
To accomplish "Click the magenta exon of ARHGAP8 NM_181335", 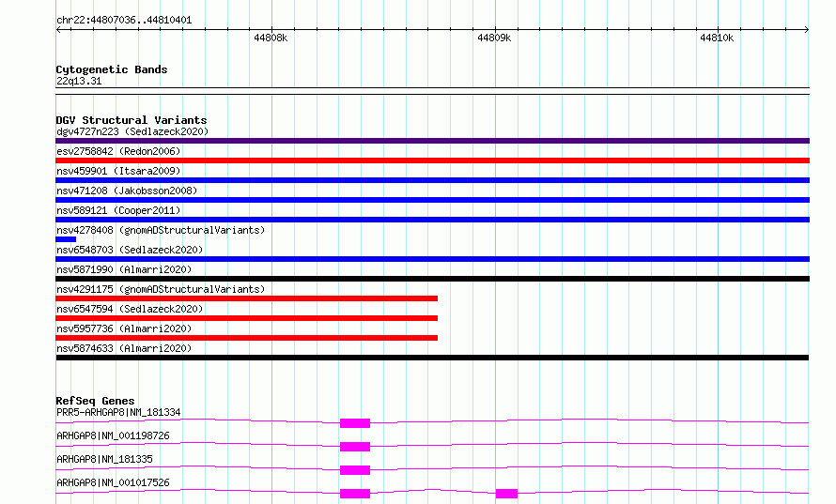I will (x=355, y=470).
